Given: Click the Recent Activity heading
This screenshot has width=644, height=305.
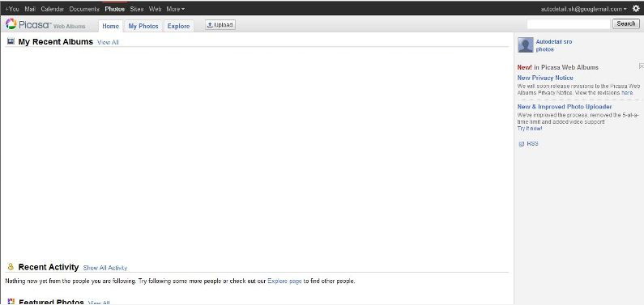Looking at the screenshot, I should pos(49,267).
